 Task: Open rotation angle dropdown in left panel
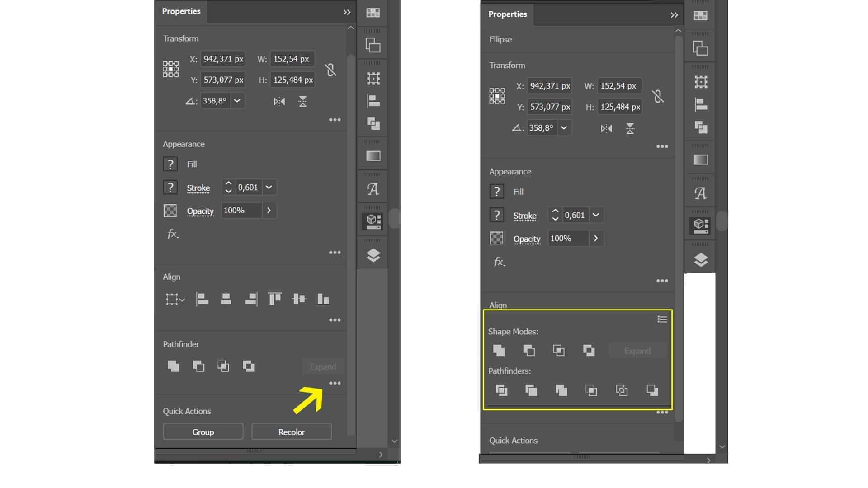click(237, 100)
